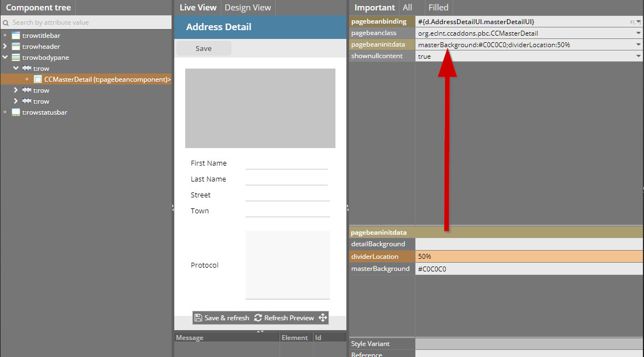Select the t:rowtitlebar component icon

click(16, 36)
